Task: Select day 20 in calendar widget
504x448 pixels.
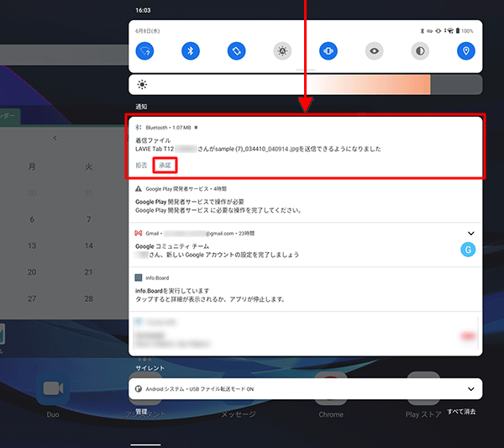Action: coord(32,272)
